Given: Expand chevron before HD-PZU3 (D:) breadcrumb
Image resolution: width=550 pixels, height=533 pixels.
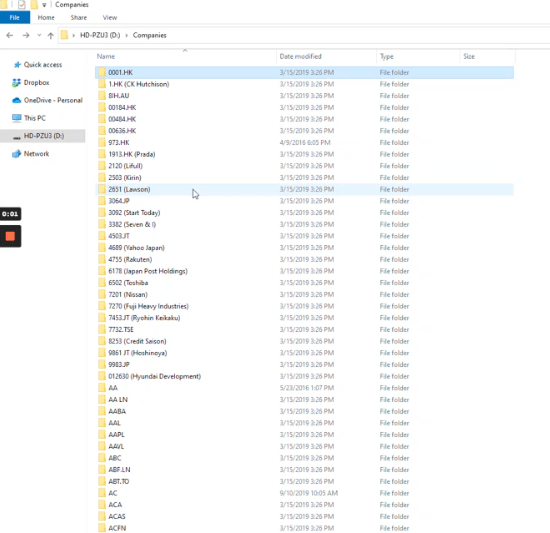Looking at the screenshot, I should click(74, 35).
